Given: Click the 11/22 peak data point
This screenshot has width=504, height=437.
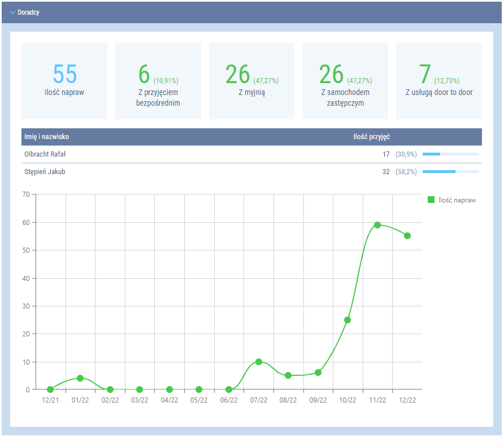Looking at the screenshot, I should 377,225.
